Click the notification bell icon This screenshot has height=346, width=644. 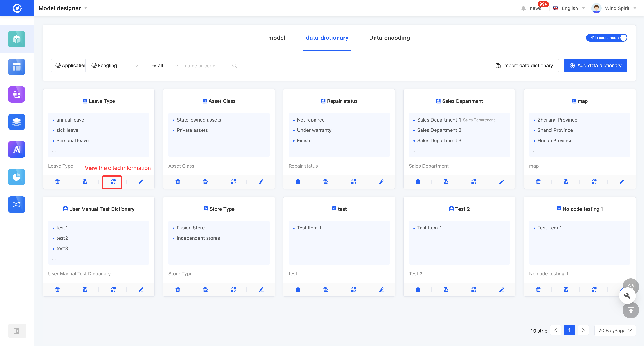tap(523, 8)
